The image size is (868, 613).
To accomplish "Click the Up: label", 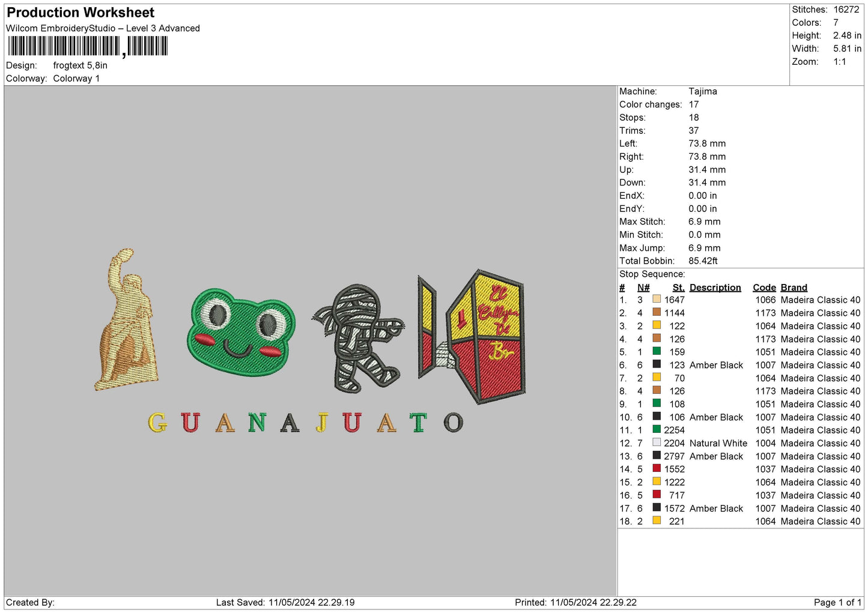I will 627,170.
